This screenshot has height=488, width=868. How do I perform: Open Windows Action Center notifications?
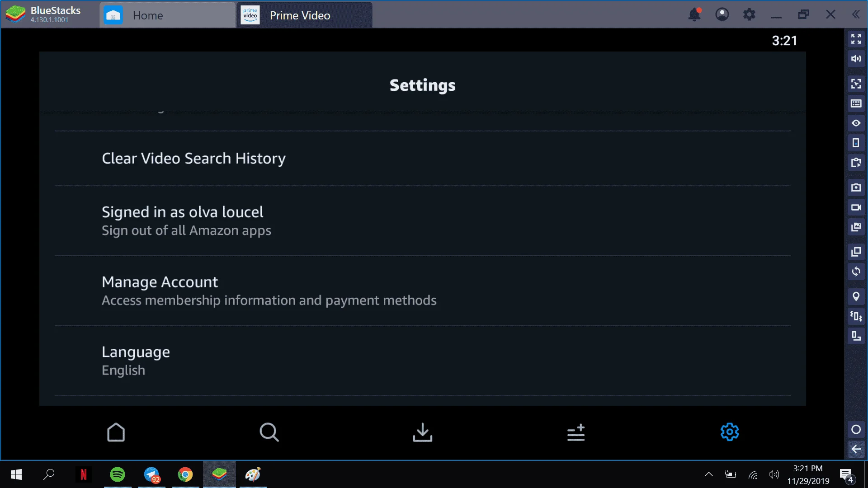[x=847, y=475]
